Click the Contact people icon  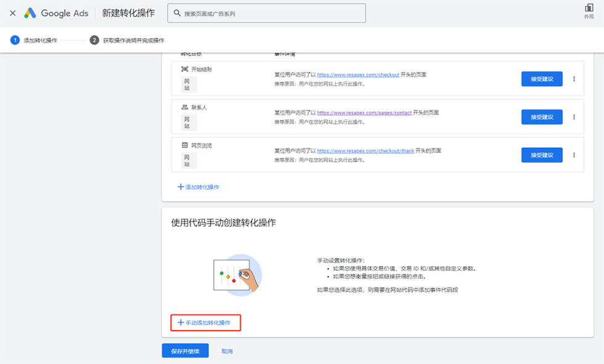point(184,107)
